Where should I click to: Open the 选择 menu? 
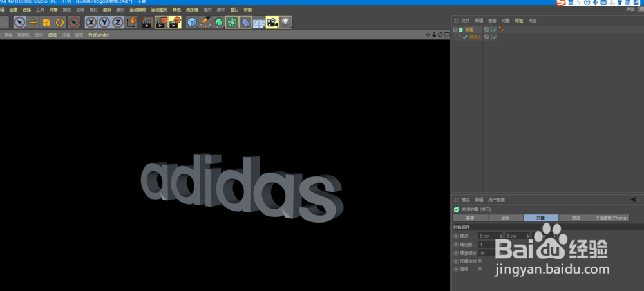(x=26, y=10)
